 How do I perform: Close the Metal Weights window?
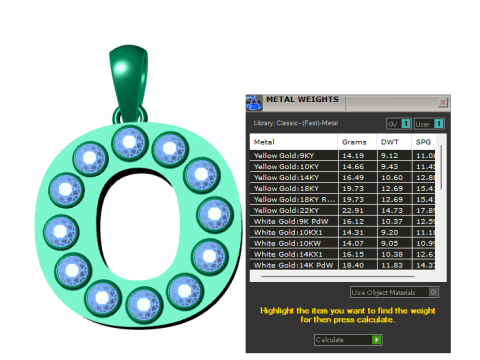pyautogui.click(x=443, y=103)
